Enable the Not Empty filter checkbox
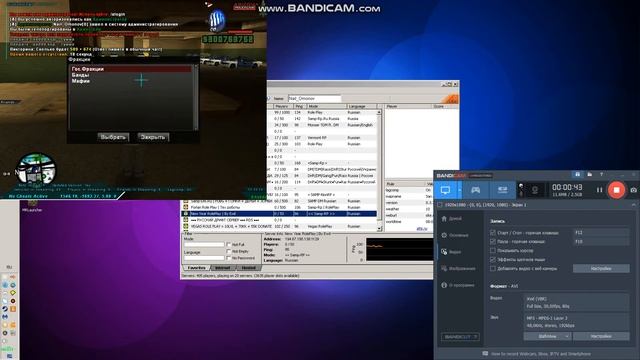Viewport: 640px width, 360px height. [x=229, y=251]
